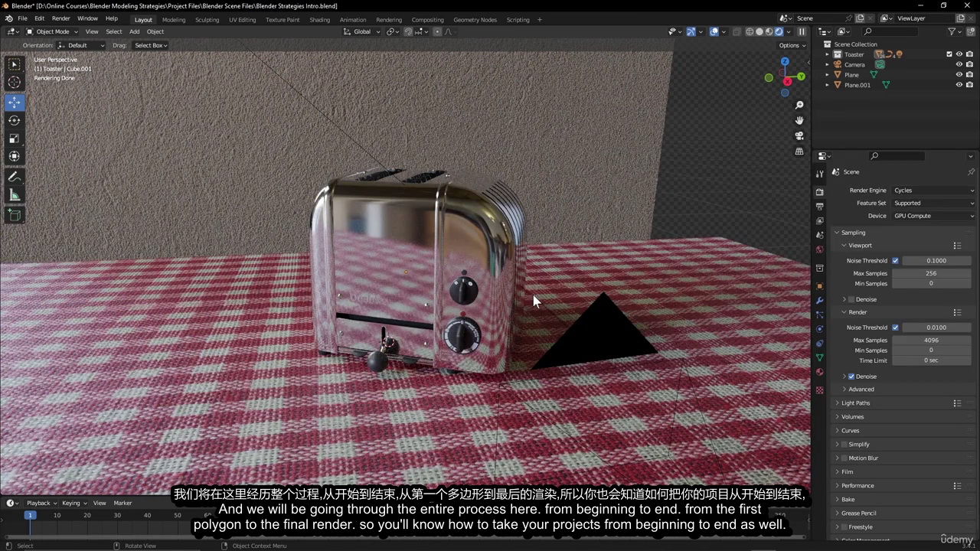Select the Cursor tool

(x=15, y=83)
